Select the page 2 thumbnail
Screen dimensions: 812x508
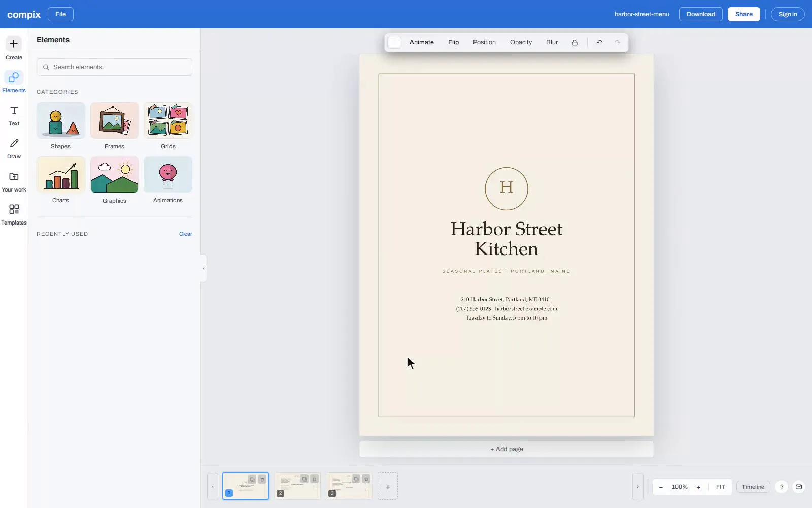[297, 486]
